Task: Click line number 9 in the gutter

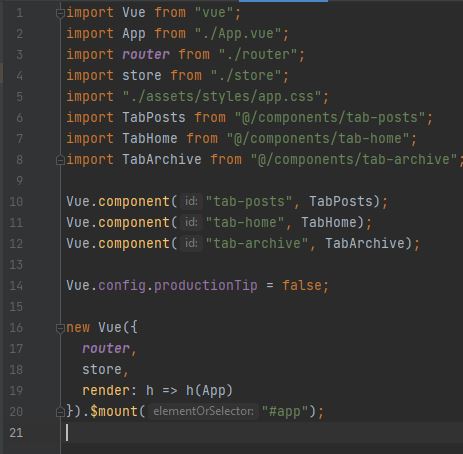Action: [x=20, y=181]
